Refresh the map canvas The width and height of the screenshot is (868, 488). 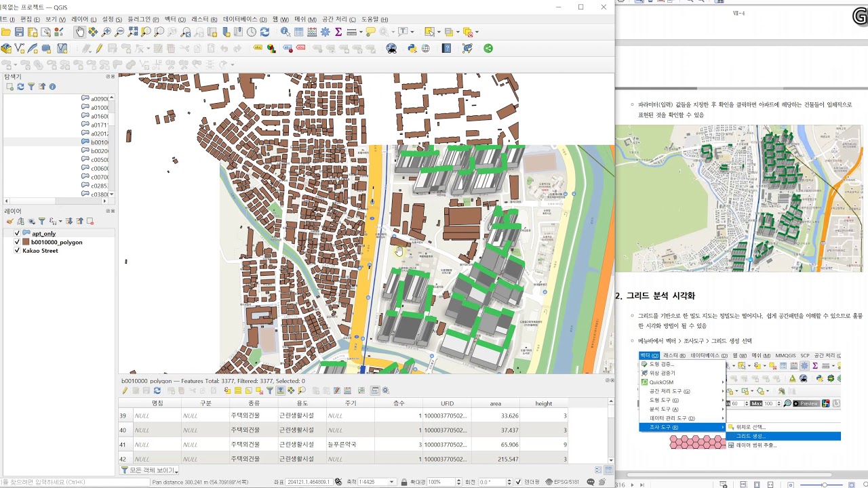coord(264,32)
